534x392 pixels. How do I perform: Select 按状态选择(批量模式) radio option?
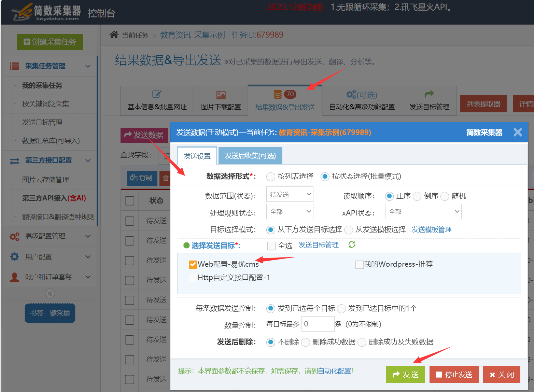tap(325, 177)
